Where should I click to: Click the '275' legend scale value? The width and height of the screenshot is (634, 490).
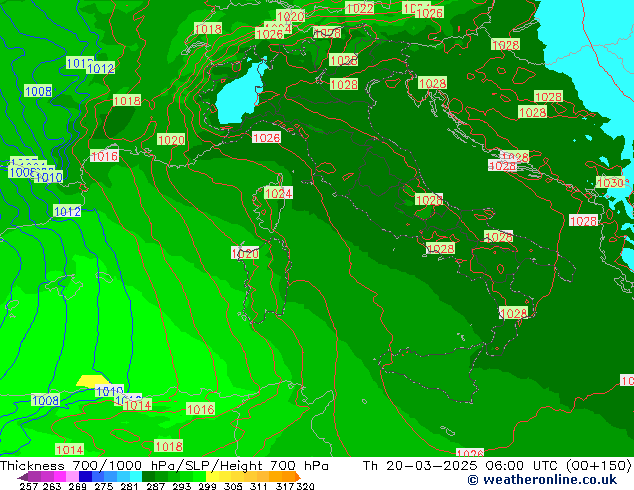pyautogui.click(x=104, y=486)
